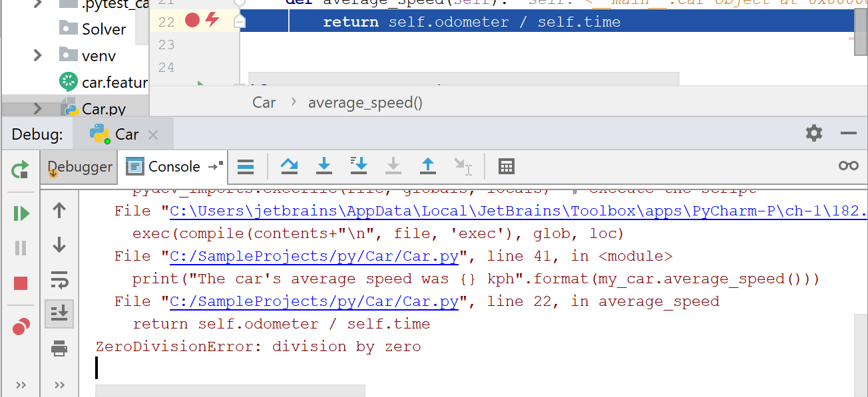Open debug tool window settings gear
The image size is (868, 397).
[x=813, y=133]
